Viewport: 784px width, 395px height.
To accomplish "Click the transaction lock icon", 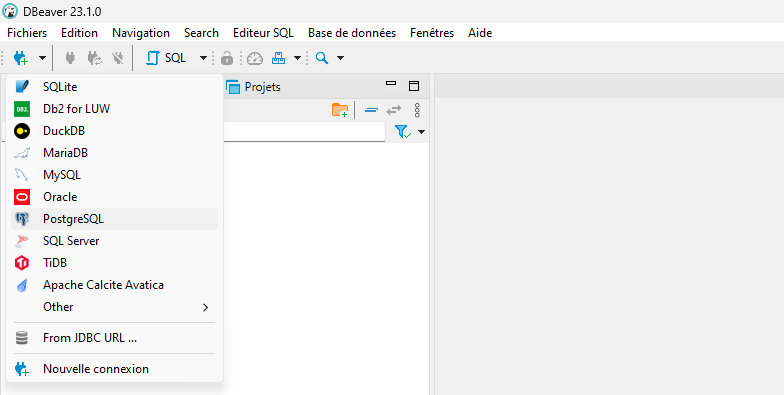I will pos(227,58).
